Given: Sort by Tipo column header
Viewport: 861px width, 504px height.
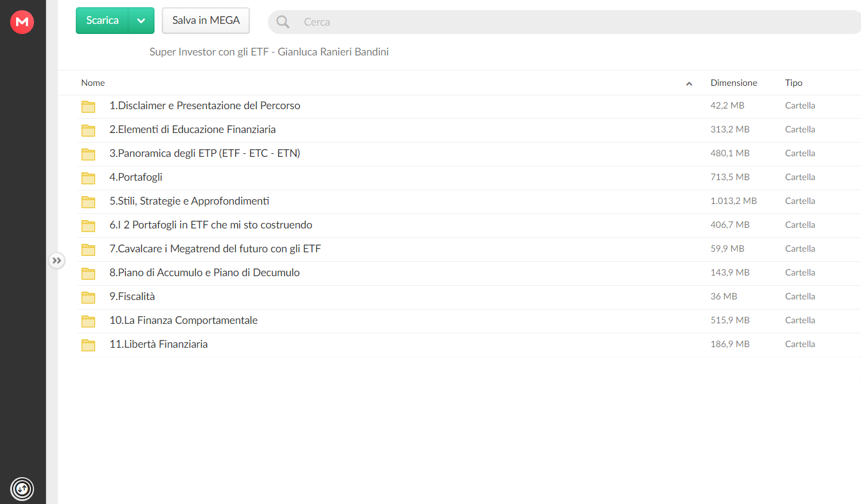Looking at the screenshot, I should (x=794, y=83).
